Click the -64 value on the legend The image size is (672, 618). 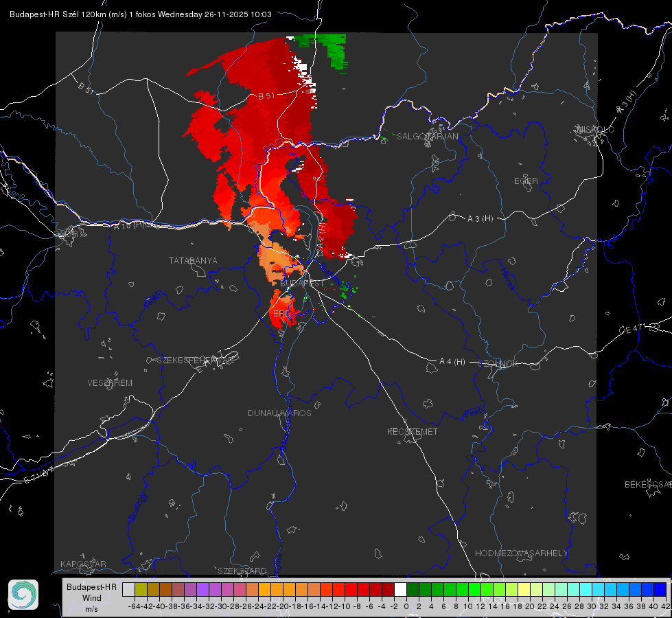click(135, 606)
